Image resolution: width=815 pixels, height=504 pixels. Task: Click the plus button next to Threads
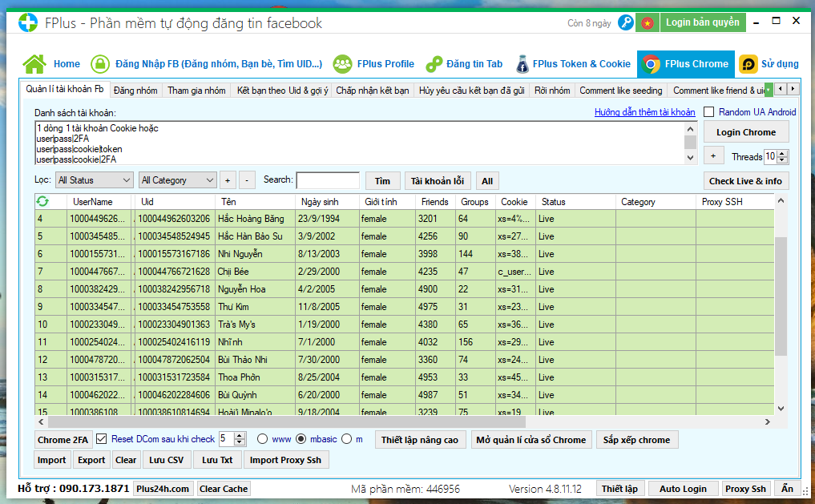click(x=713, y=156)
